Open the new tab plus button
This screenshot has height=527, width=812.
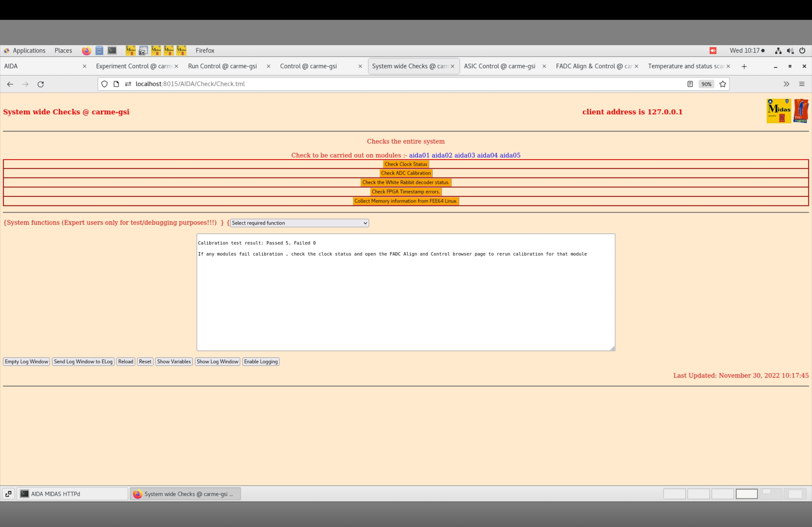(744, 67)
